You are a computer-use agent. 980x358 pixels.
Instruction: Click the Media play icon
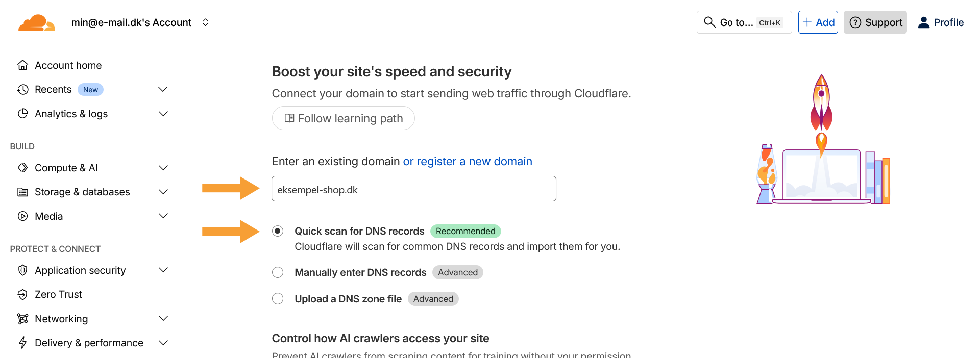[22, 216]
